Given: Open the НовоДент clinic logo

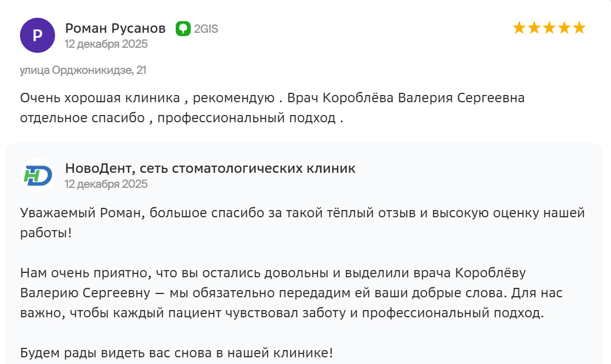Looking at the screenshot, I should (37, 176).
